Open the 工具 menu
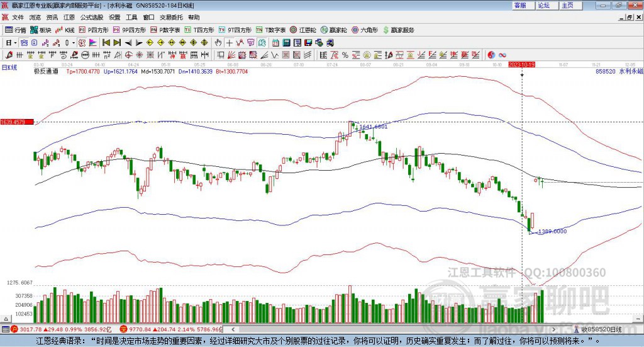Viewport: 644px width, 347px height. coord(131,17)
